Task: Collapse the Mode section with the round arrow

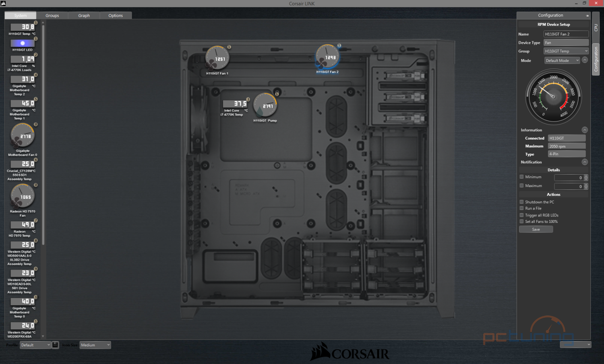Action: pyautogui.click(x=585, y=60)
